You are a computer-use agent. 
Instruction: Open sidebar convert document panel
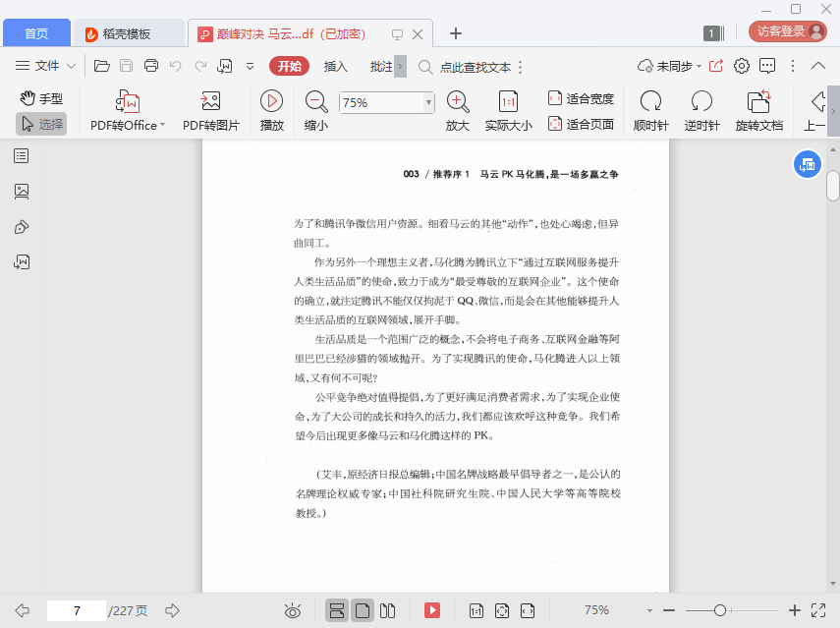(x=22, y=262)
